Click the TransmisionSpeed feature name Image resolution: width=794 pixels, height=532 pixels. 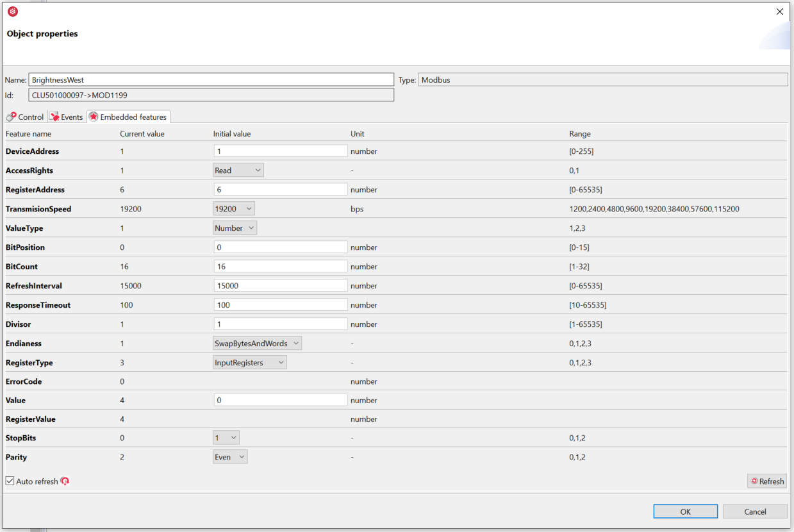click(38, 209)
